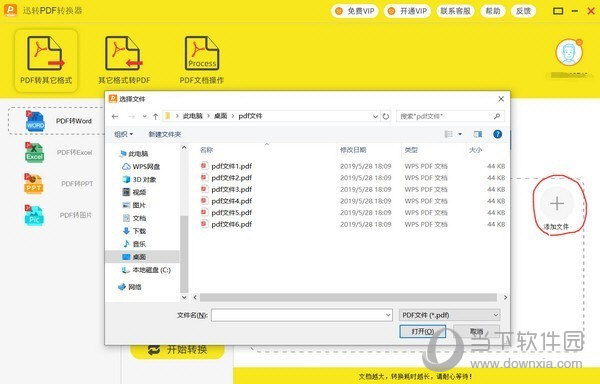Open 联系客服 in the title bar
The height and width of the screenshot is (384, 600).
(455, 11)
